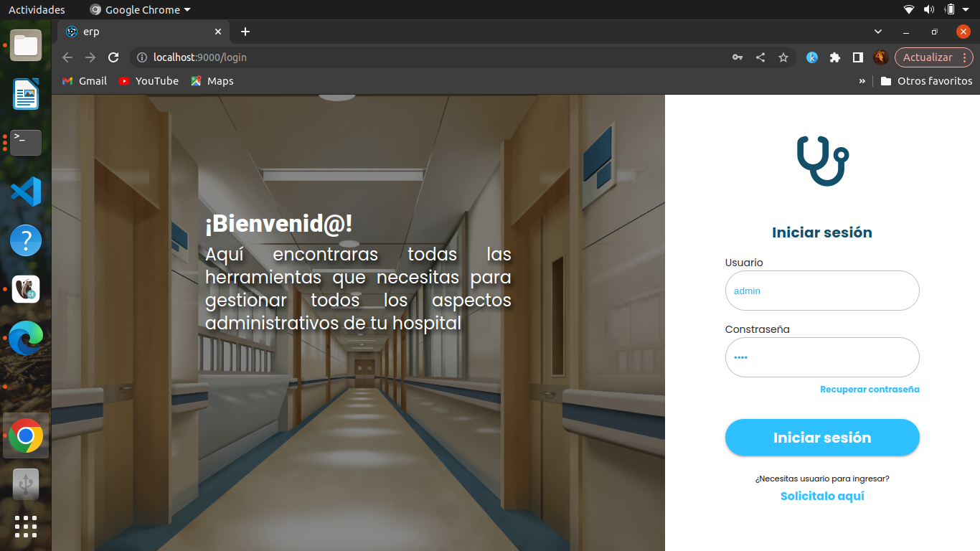Open the Chrome extensions puzzle icon
Screen dimensions: 980x551
tap(835, 57)
